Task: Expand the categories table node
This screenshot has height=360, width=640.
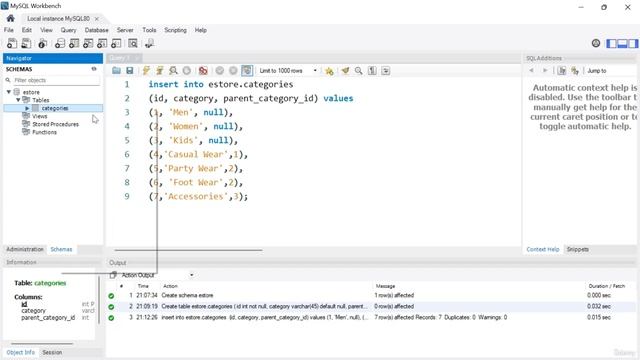Action: pos(27,108)
